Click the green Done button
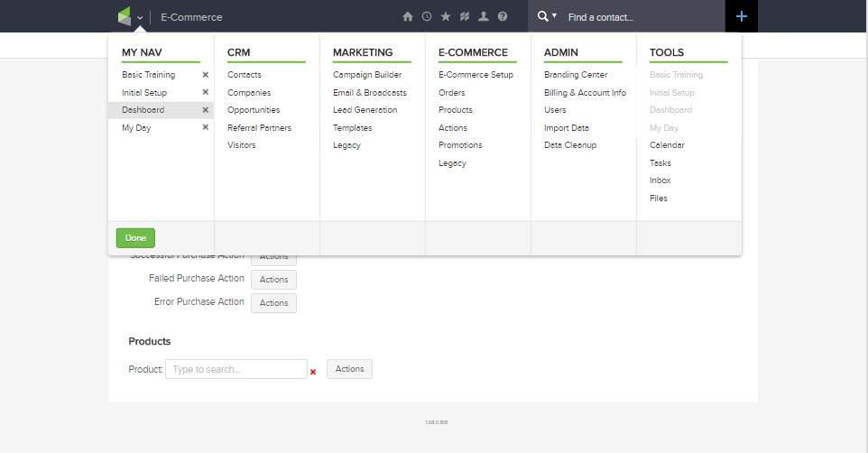Image resolution: width=868 pixels, height=453 pixels. click(135, 238)
